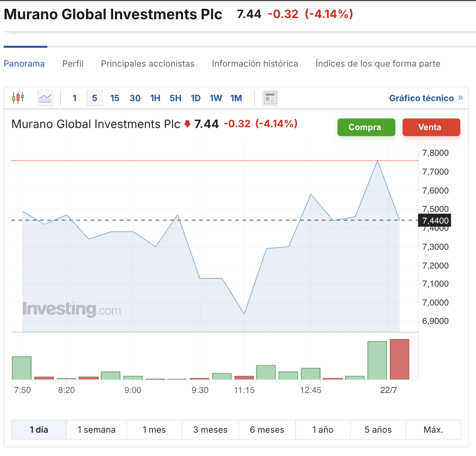Screen dimensions: 476x456
Task: Click the double chevron beside Gráfico técnico
Action: click(x=460, y=98)
